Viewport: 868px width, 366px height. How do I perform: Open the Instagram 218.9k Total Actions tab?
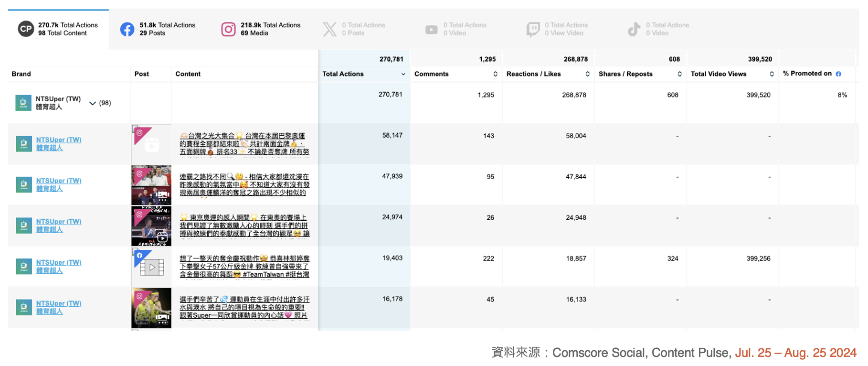pos(261,29)
